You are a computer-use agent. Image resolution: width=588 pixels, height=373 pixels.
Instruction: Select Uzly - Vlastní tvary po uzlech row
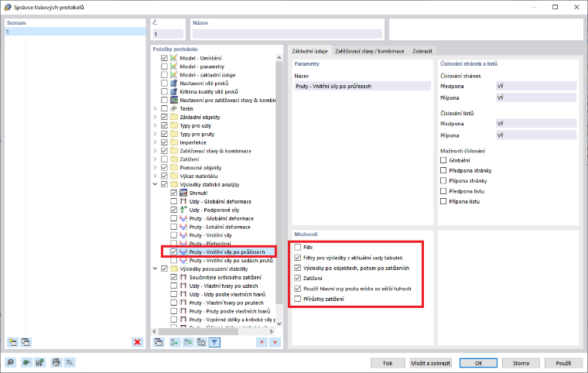coord(224,286)
